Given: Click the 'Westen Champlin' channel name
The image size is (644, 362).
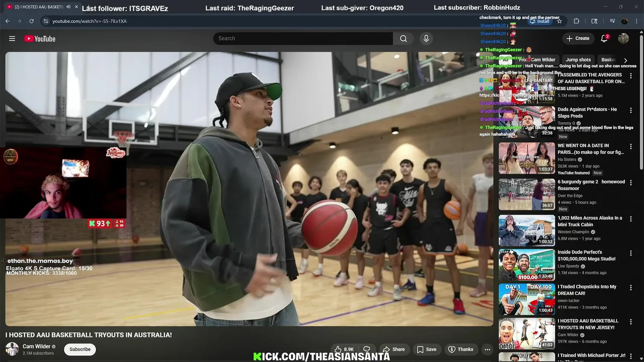Looking at the screenshot, I should (574, 232).
